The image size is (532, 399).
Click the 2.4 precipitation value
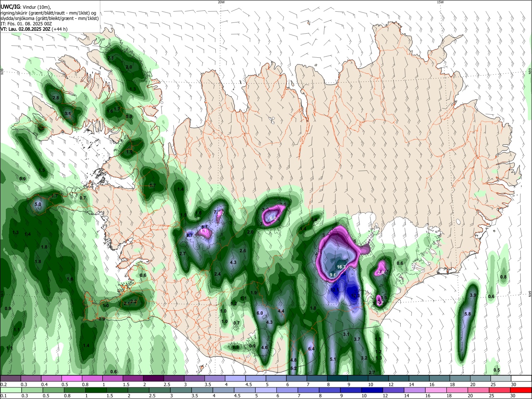pyautogui.click(x=217, y=274)
